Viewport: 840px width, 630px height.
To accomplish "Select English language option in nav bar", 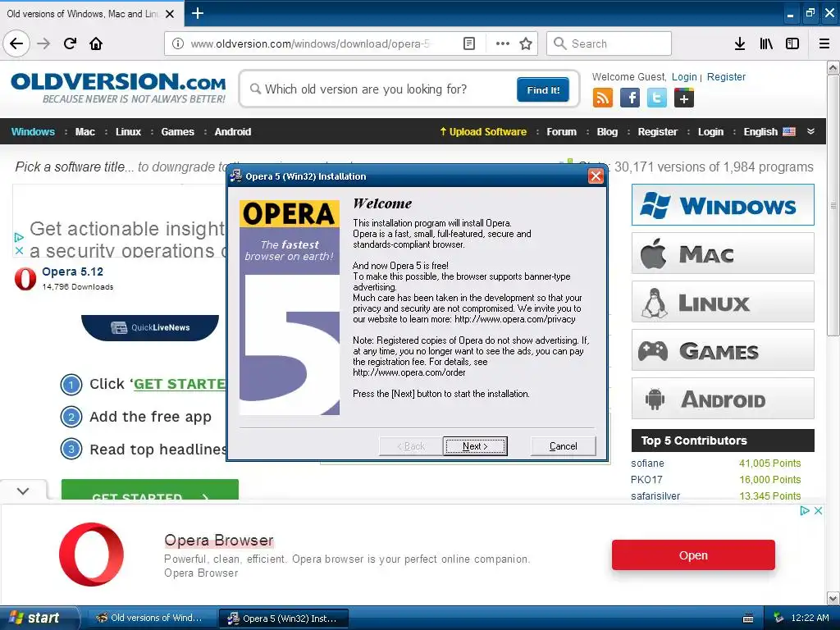I will (x=769, y=132).
